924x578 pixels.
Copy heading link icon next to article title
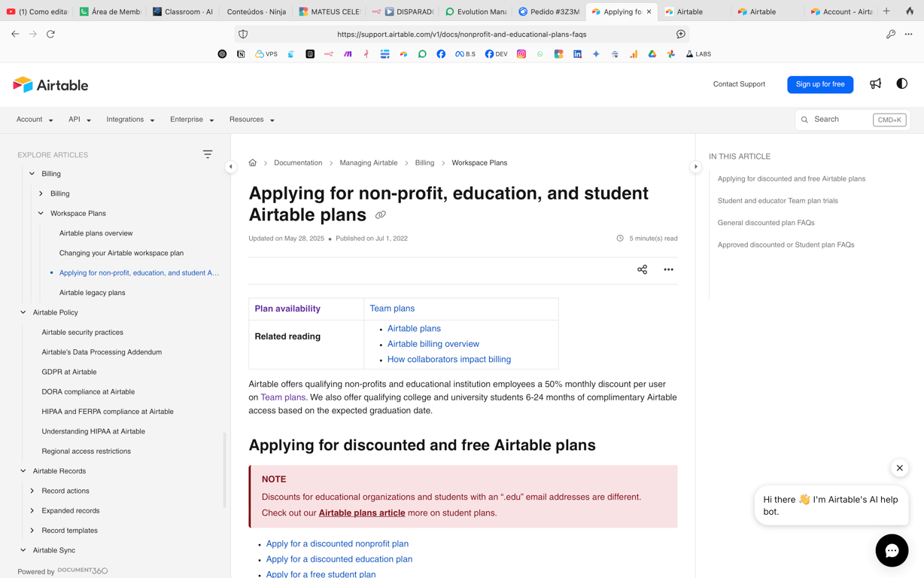(381, 215)
